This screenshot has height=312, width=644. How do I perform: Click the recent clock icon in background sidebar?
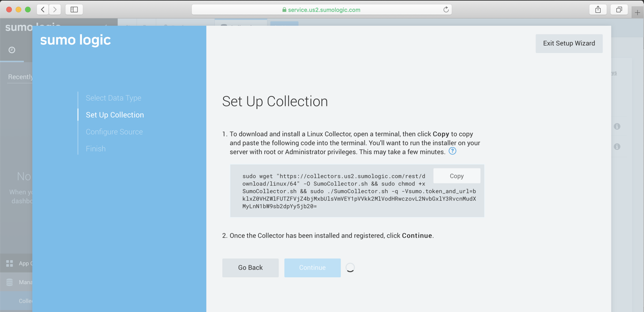pos(12,50)
